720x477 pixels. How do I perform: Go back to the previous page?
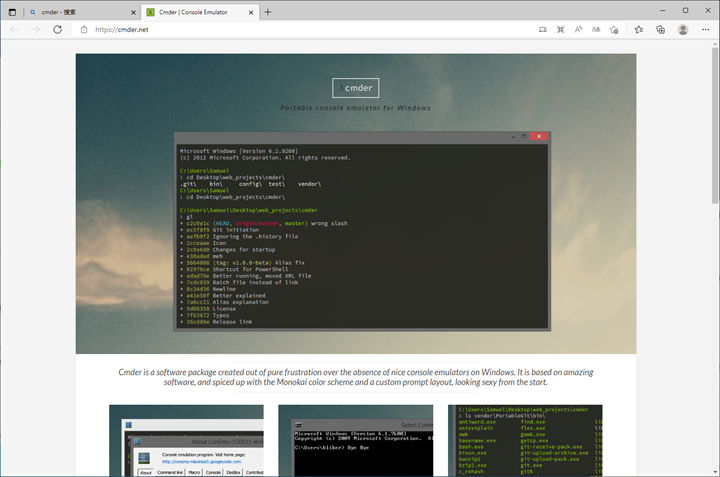(14, 29)
